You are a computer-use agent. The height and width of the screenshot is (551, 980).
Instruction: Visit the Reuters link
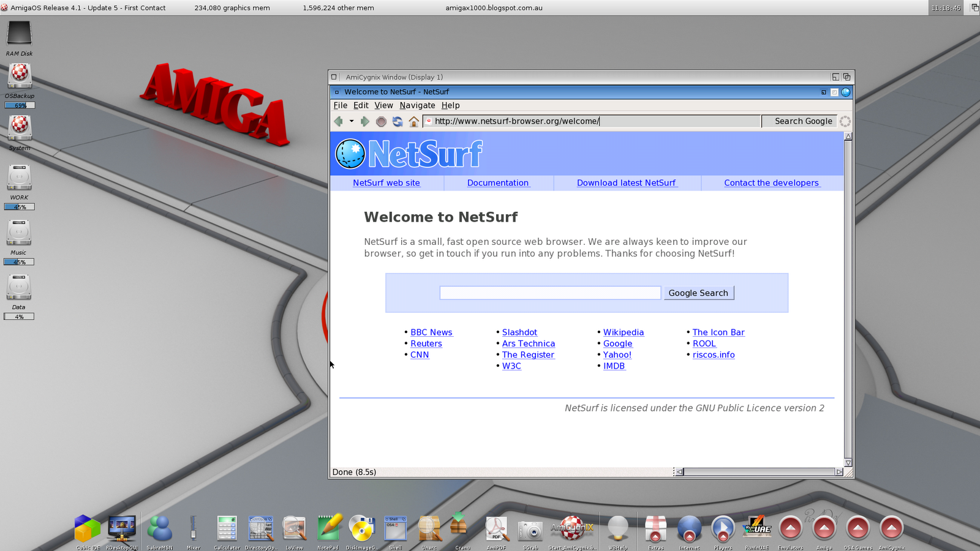tap(426, 343)
